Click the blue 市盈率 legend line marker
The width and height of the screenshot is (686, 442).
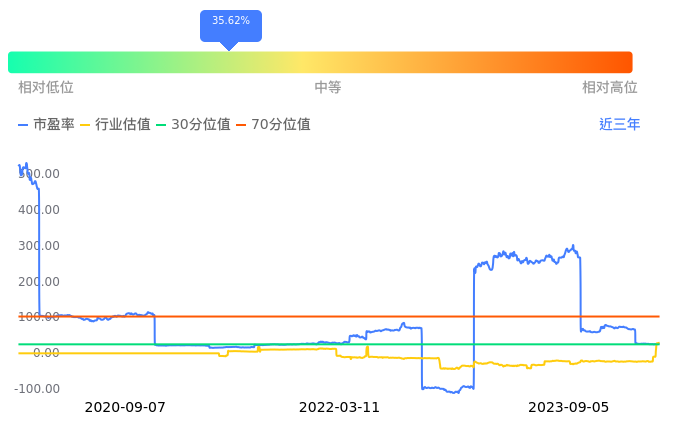24,125
